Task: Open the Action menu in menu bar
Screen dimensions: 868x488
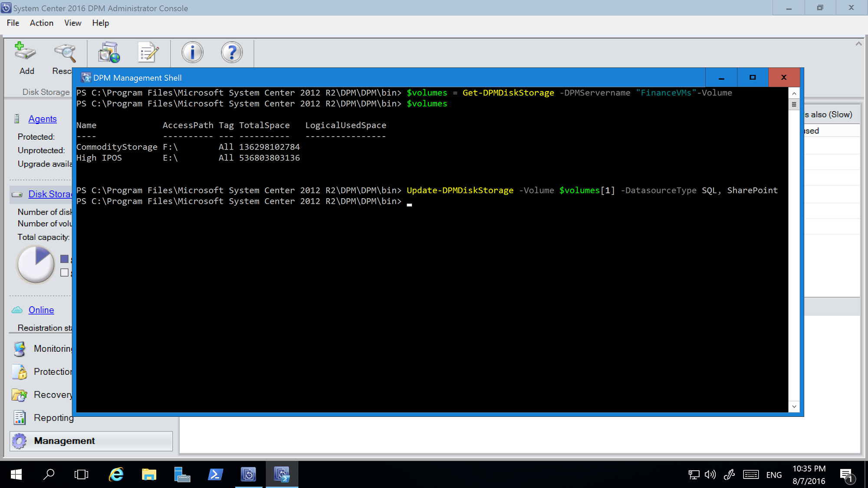Action: click(41, 23)
